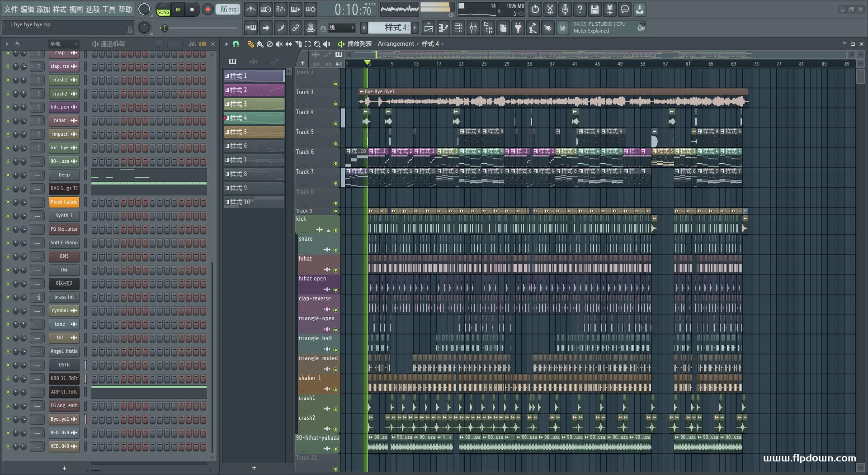The width and height of the screenshot is (868, 475).
Task: Toggle the green mute LED for clap channel
Action: (8, 53)
